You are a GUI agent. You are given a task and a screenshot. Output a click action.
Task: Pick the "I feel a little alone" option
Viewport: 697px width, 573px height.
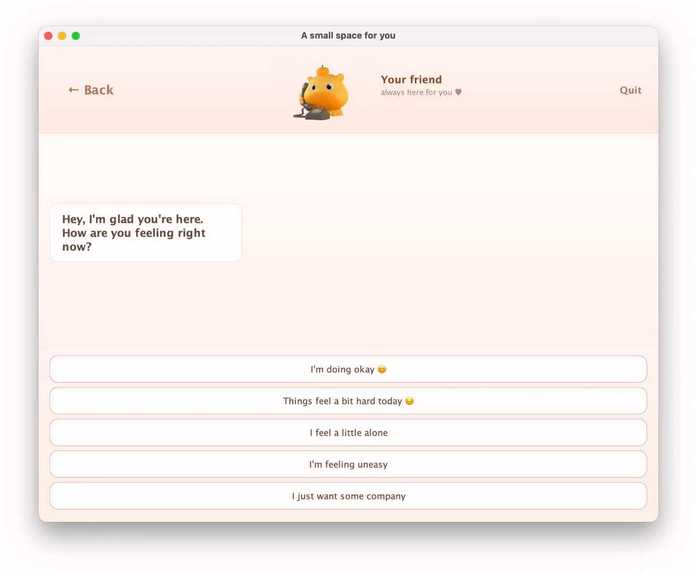pyautogui.click(x=348, y=433)
